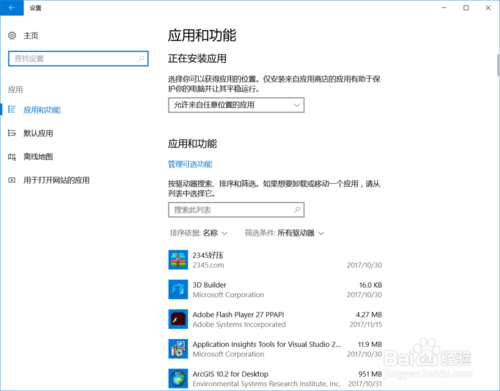The width and height of the screenshot is (500, 391).
Task: Click the 4.27 MB size value
Action: tap(369, 315)
